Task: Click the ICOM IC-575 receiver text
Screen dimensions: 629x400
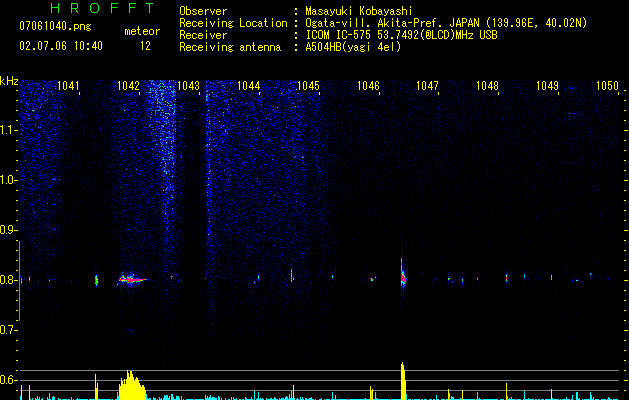Action: pyautogui.click(x=401, y=35)
